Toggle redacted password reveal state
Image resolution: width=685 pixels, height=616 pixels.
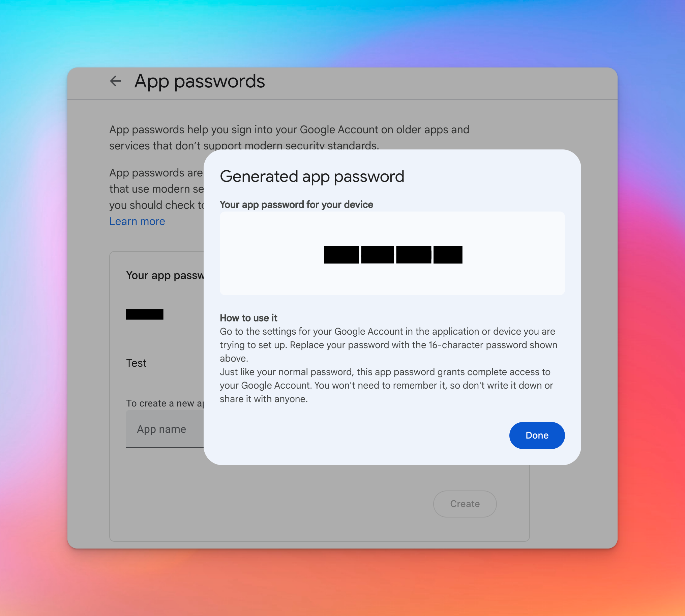(x=393, y=254)
